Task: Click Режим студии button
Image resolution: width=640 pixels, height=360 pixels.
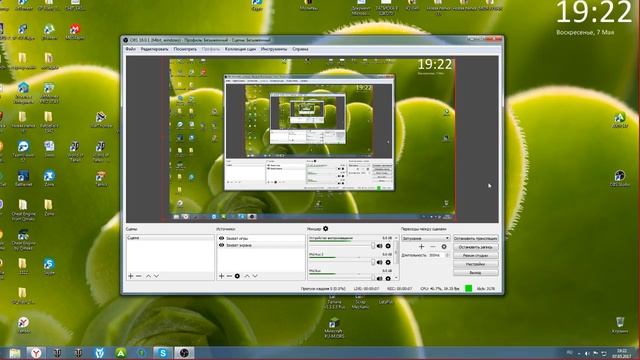Action: [x=476, y=256]
